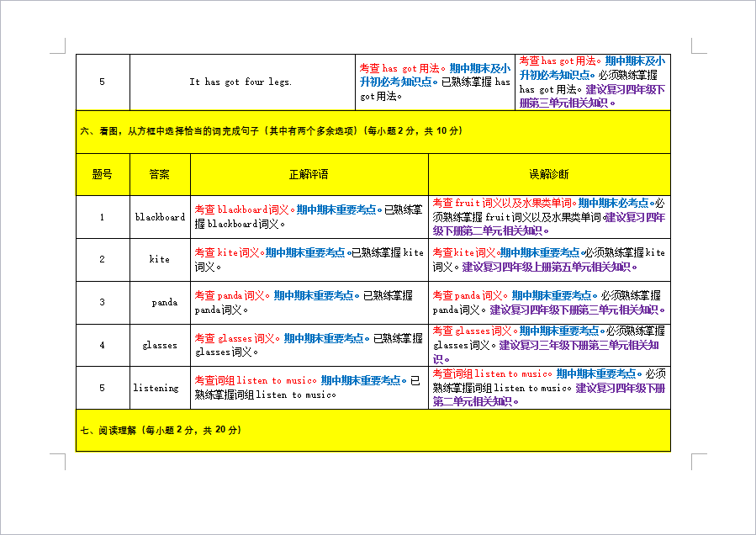Click 误解诊断 text mentioning fruit 词义
This screenshot has width=756, height=535.
tap(548, 216)
